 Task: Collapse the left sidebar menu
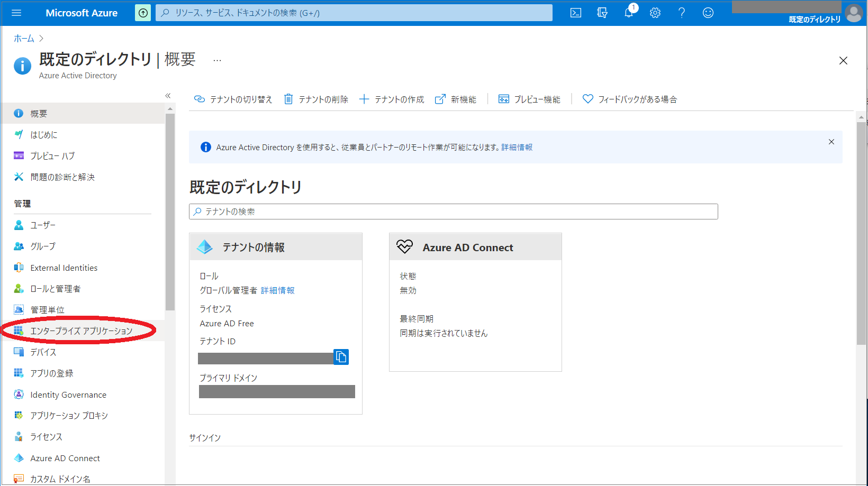click(168, 96)
